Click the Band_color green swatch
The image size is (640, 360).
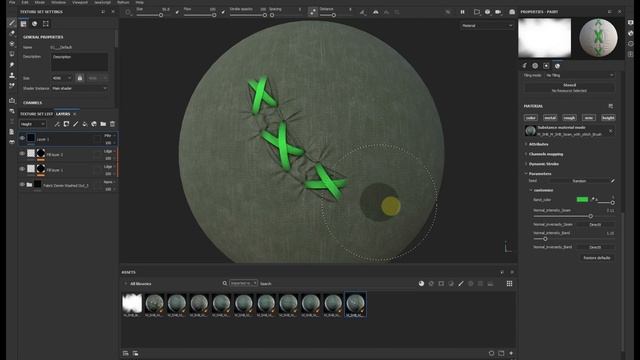582,200
